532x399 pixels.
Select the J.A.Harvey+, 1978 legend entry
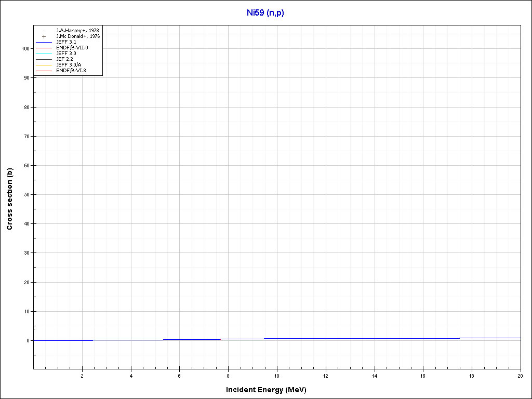(x=77, y=31)
